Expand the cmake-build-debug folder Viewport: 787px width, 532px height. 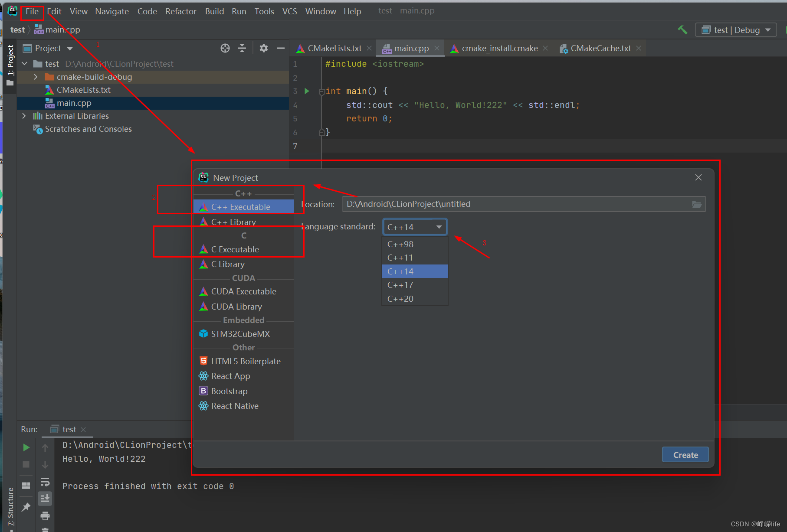click(36, 77)
